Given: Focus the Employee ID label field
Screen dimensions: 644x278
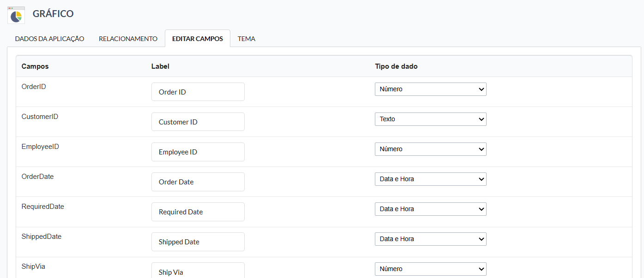Looking at the screenshot, I should [x=198, y=152].
